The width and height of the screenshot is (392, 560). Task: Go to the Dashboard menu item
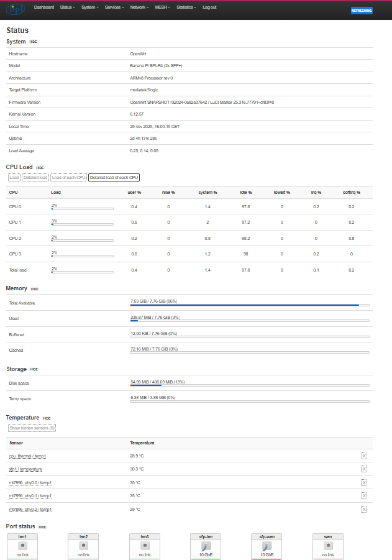point(44,7)
